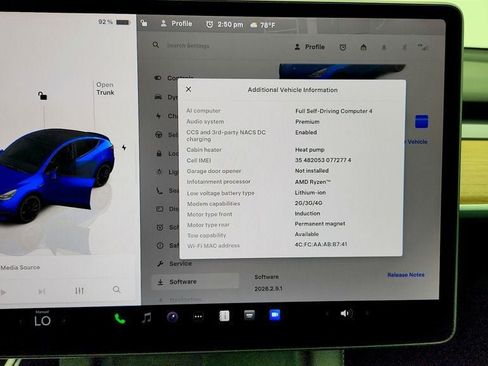Tap the software version 2026.2.9.1 text

pos(268,289)
